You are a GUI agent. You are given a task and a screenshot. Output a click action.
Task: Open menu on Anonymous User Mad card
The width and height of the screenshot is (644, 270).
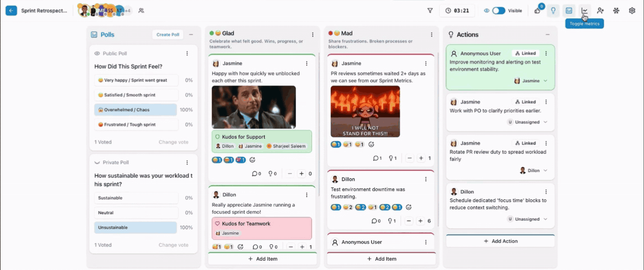(x=426, y=242)
